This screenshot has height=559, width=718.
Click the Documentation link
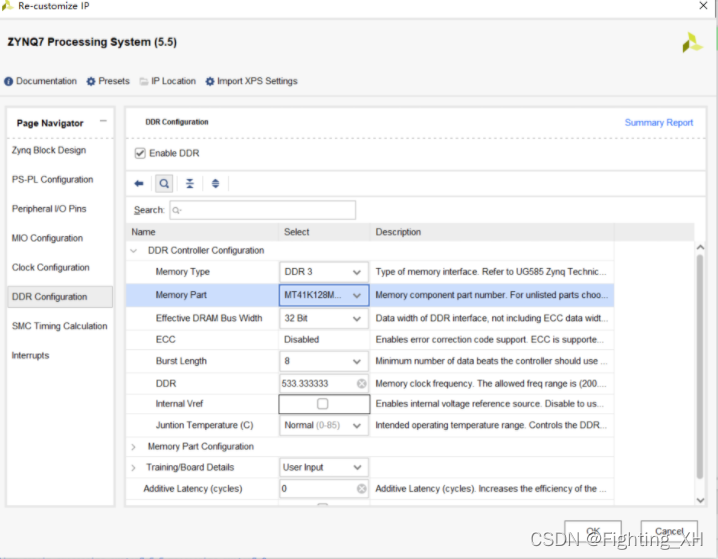46,81
